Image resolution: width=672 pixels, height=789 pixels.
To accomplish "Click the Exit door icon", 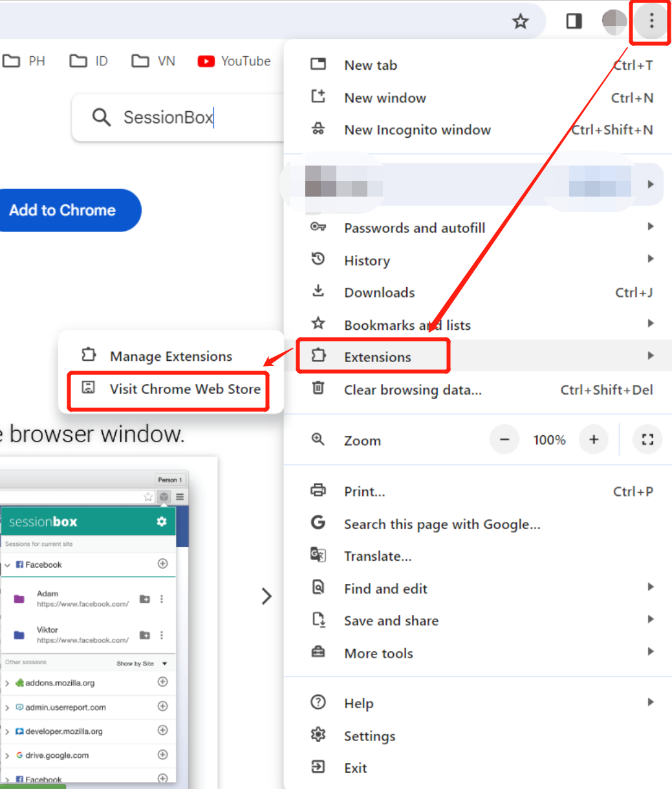I will pos(318,766).
